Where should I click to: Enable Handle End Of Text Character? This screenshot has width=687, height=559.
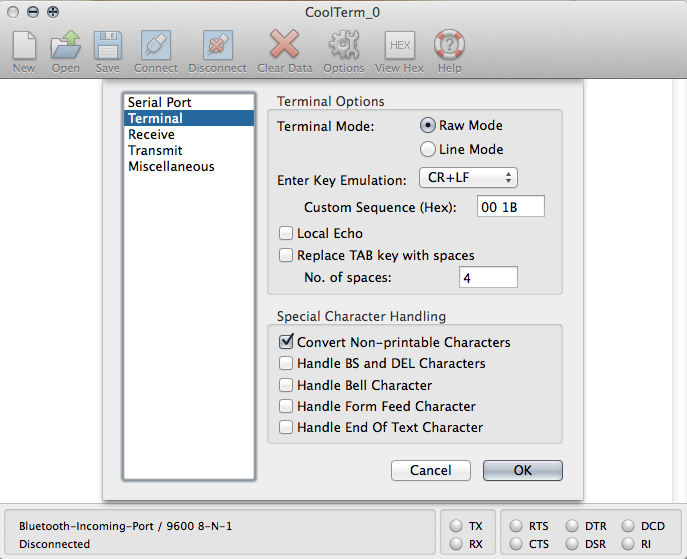pos(286,427)
